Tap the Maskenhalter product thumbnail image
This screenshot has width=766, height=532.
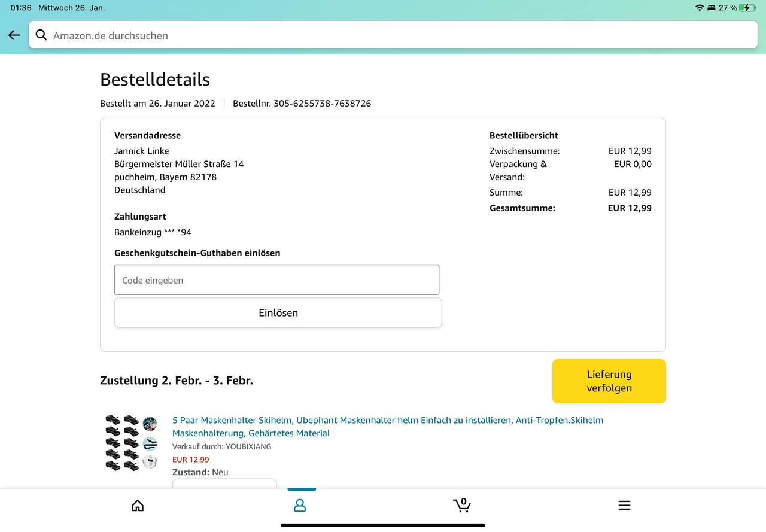point(131,442)
